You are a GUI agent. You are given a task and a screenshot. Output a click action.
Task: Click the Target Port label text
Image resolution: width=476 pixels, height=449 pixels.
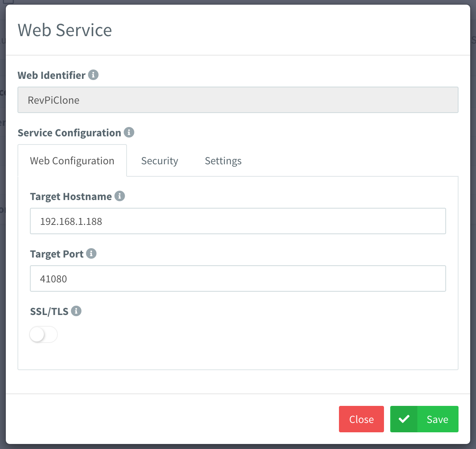[57, 254]
